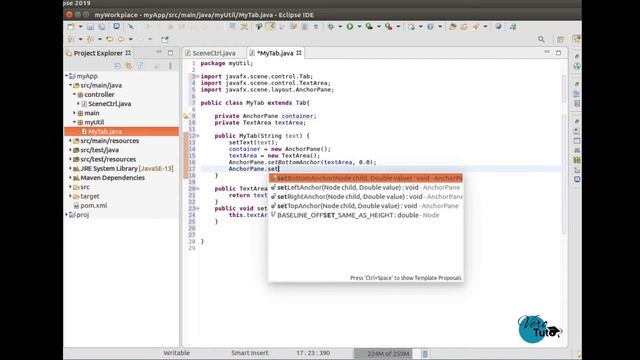Choose setLeftAnchor proposal from autocomplete
640x360 pixels.
pos(366,187)
